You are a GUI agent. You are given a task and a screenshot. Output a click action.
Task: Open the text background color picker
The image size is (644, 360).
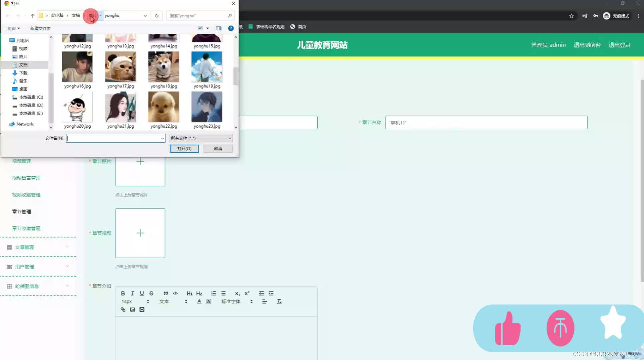click(x=209, y=301)
